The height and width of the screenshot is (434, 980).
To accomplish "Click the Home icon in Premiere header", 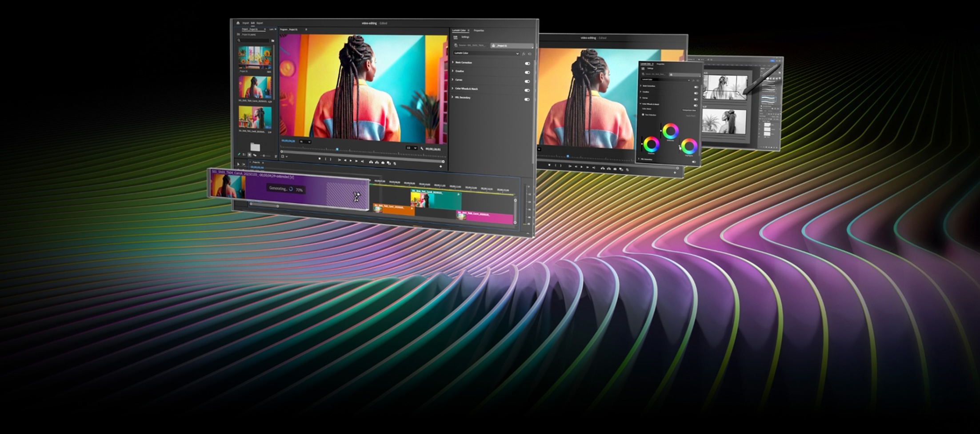I will click(238, 23).
